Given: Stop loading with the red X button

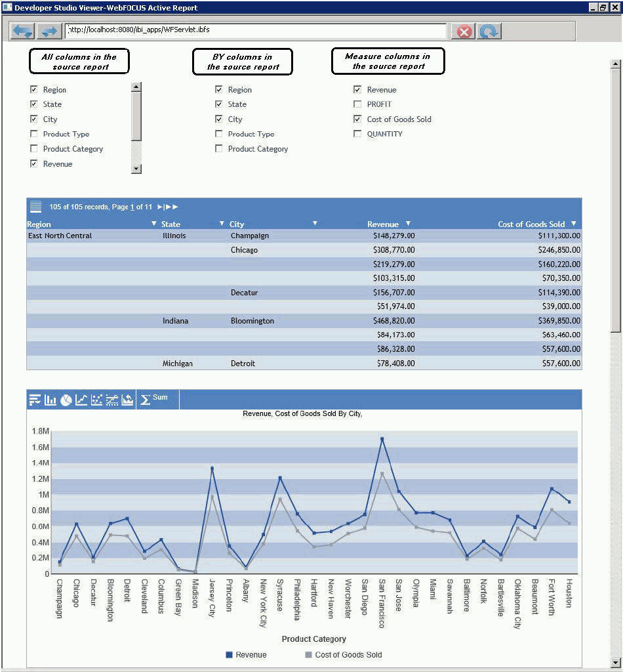Looking at the screenshot, I should 464,31.
